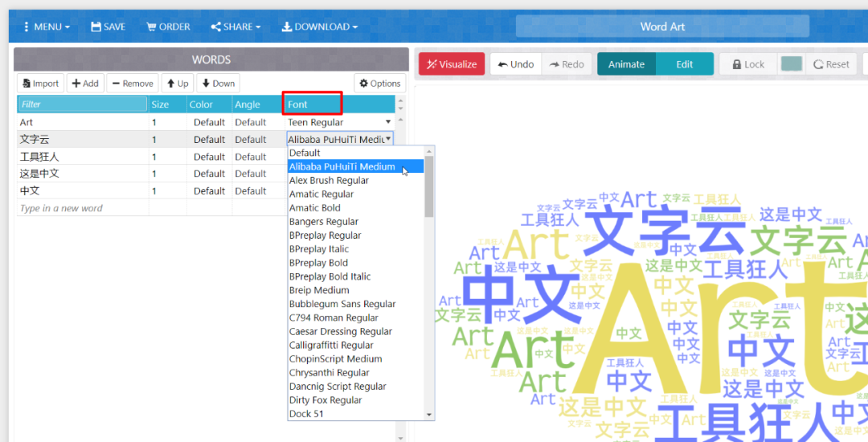This screenshot has width=868, height=442.
Task: Click the Angle column header
Action: [258, 104]
